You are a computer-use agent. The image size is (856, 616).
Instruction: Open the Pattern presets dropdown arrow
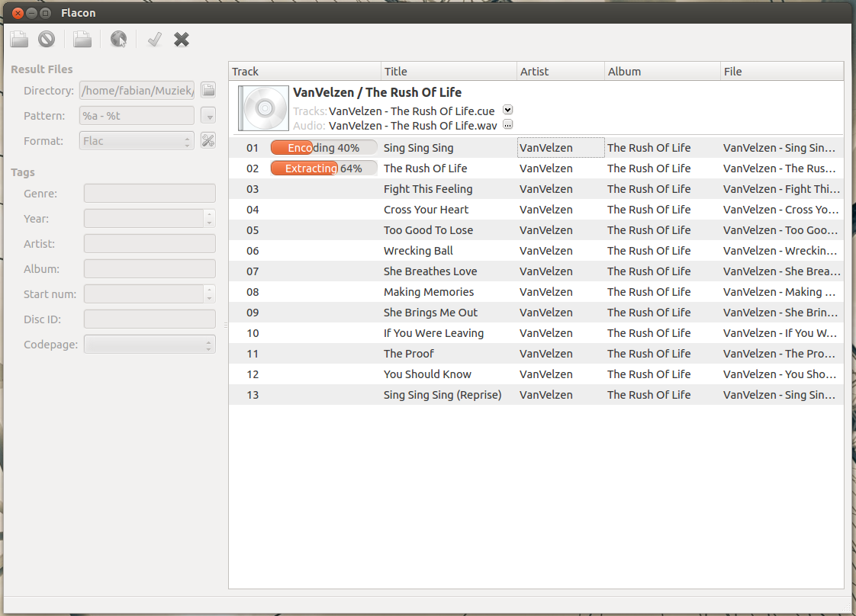point(208,116)
